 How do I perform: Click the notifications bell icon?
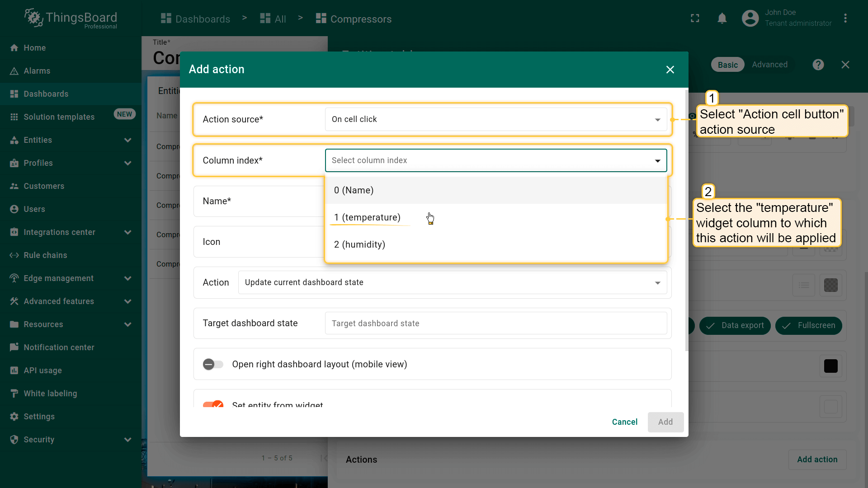point(722,19)
